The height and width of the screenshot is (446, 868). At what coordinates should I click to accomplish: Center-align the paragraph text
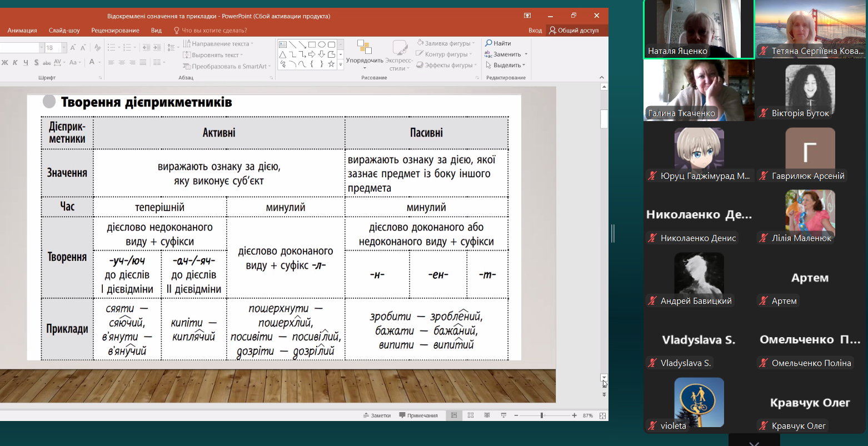click(122, 62)
